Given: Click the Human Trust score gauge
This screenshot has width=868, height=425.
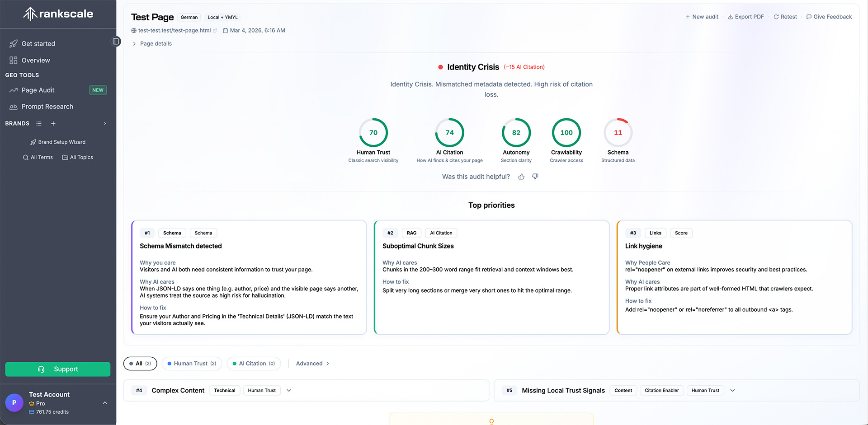Looking at the screenshot, I should [373, 132].
